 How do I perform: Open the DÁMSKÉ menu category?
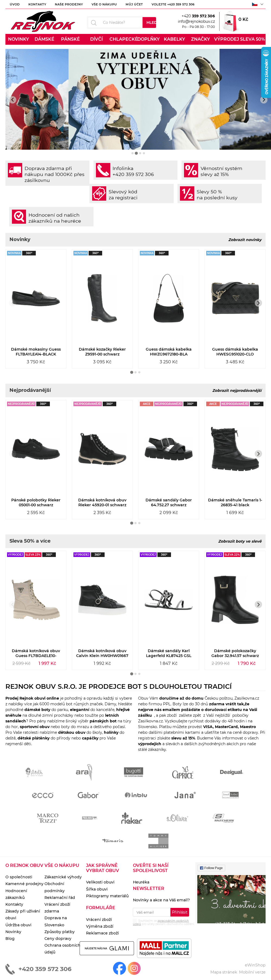tap(44, 39)
